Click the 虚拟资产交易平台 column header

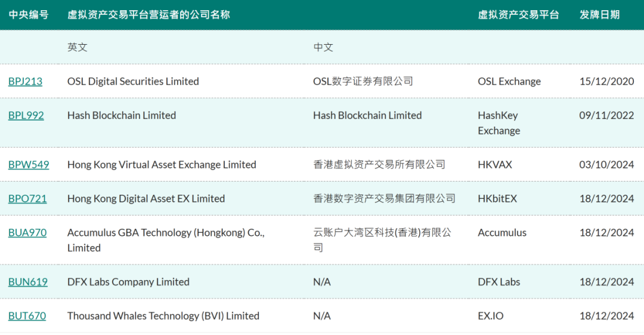coord(518,14)
